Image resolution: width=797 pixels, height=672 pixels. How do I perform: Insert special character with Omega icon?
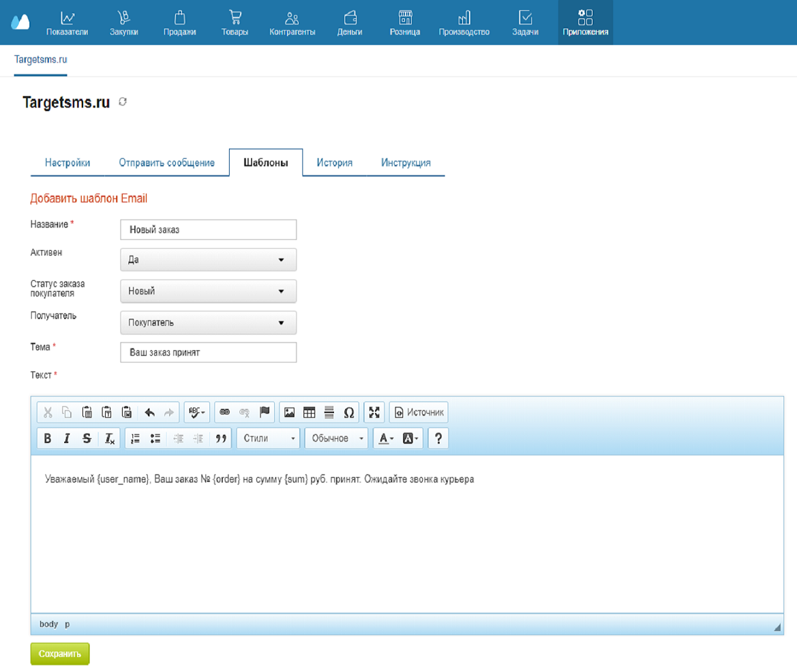(348, 412)
